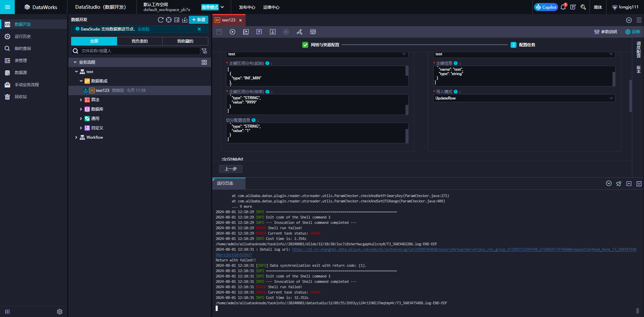Switch 业务流程 to grid view icon

[x=204, y=62]
